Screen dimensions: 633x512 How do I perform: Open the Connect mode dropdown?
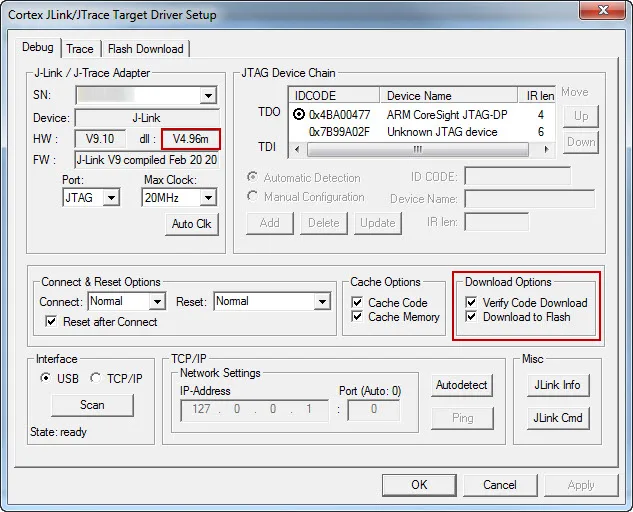tap(157, 301)
